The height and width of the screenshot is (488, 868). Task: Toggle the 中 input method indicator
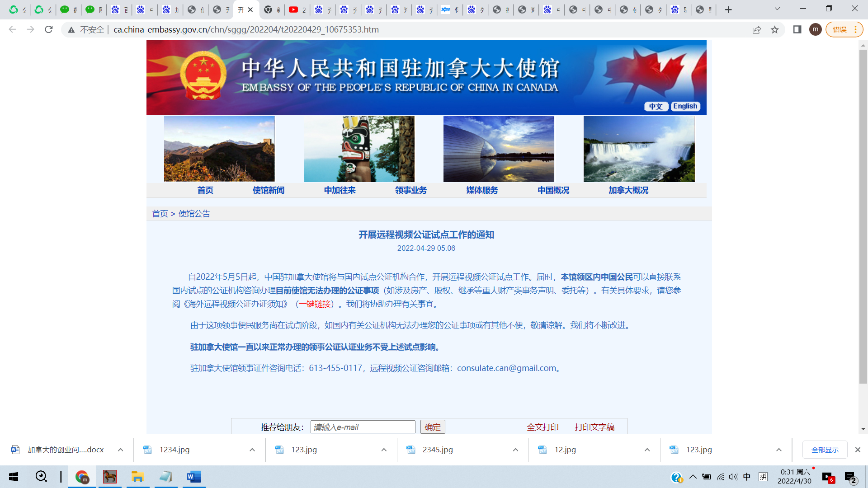(x=747, y=477)
